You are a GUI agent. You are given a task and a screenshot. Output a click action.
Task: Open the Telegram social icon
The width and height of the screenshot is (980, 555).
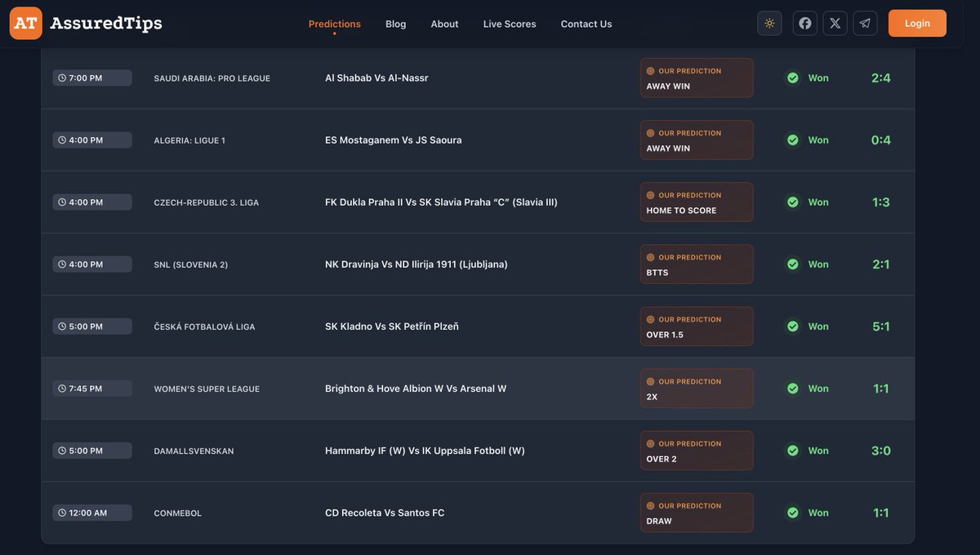tap(865, 24)
